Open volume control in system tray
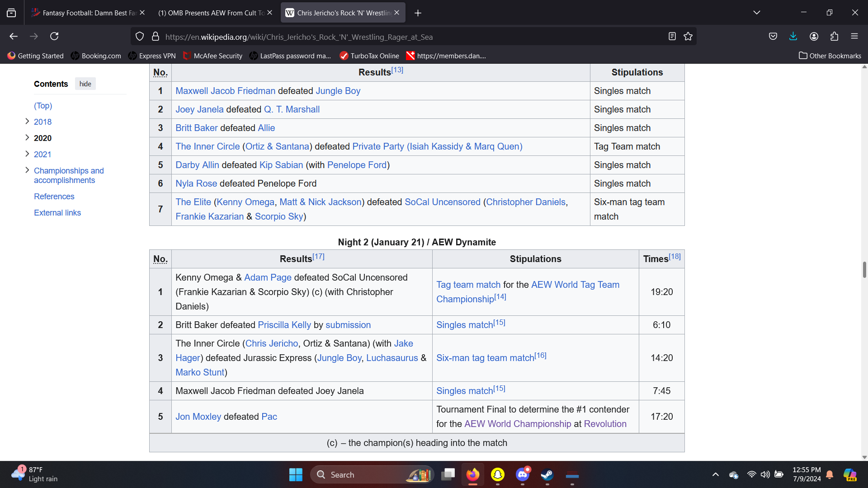868x488 pixels. pyautogui.click(x=765, y=474)
